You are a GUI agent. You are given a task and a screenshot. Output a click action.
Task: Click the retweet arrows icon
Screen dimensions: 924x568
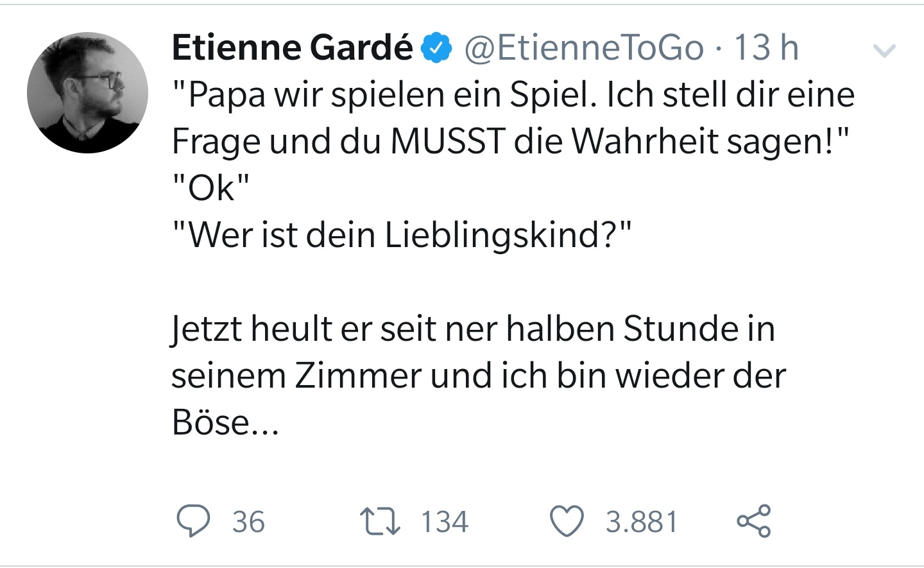[x=380, y=521]
